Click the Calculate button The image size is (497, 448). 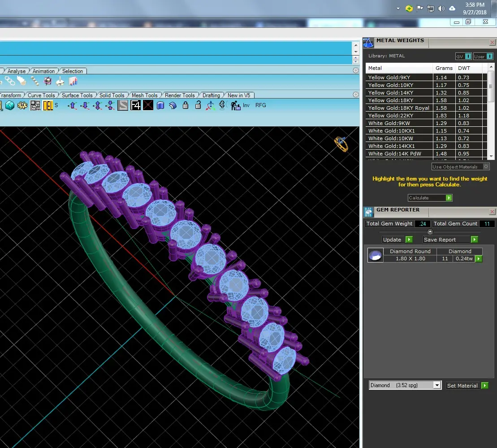430,198
